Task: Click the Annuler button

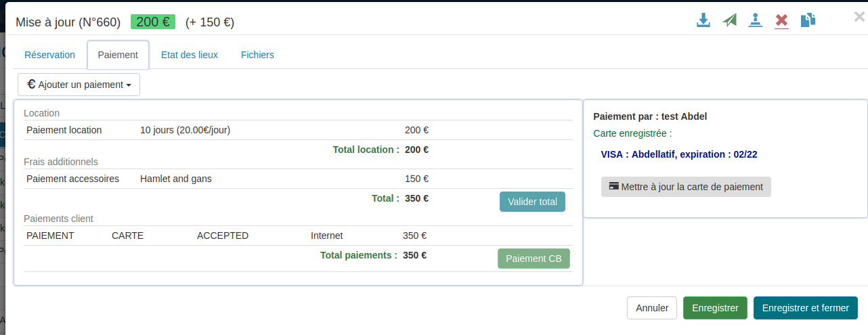Action: point(652,308)
